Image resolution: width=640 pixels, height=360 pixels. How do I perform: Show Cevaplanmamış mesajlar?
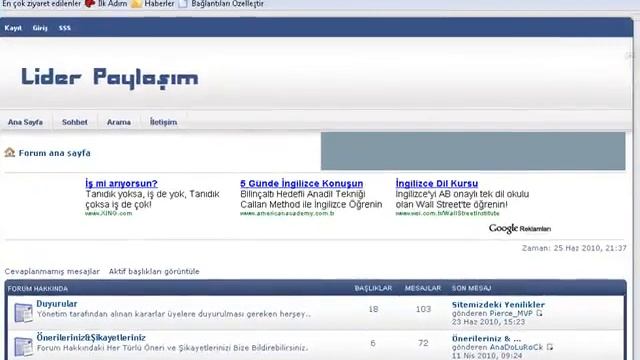(52, 271)
